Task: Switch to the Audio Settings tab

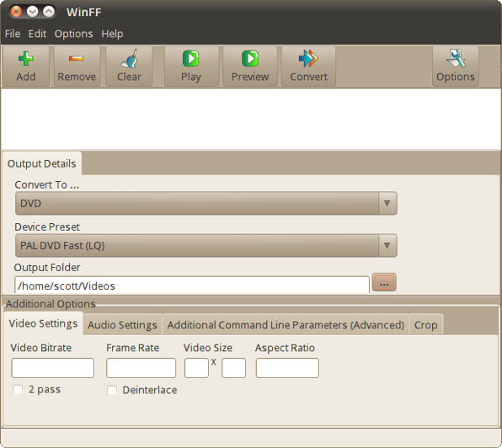Action: click(122, 325)
